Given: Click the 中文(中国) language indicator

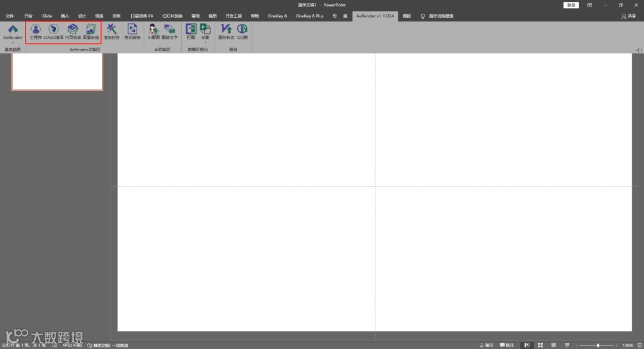Looking at the screenshot, I should coord(72,345).
